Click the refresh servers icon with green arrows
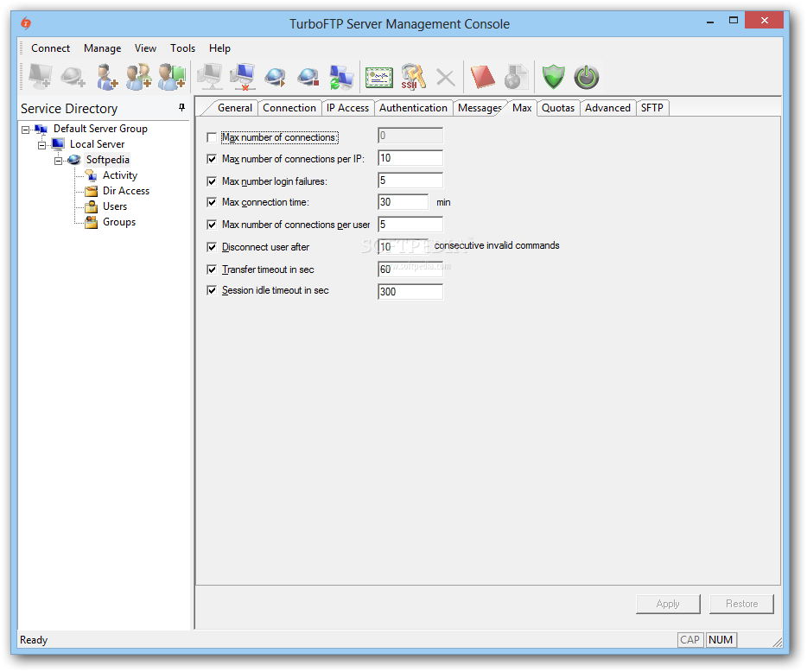This screenshot has width=807, height=672. (341, 77)
